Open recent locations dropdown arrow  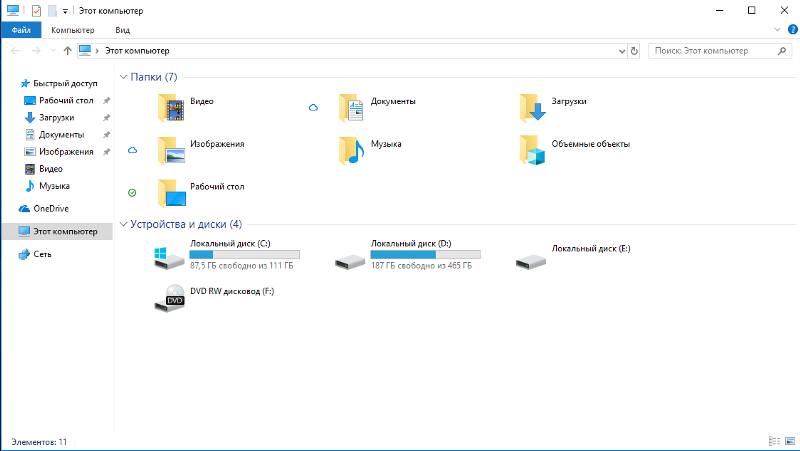coord(53,51)
